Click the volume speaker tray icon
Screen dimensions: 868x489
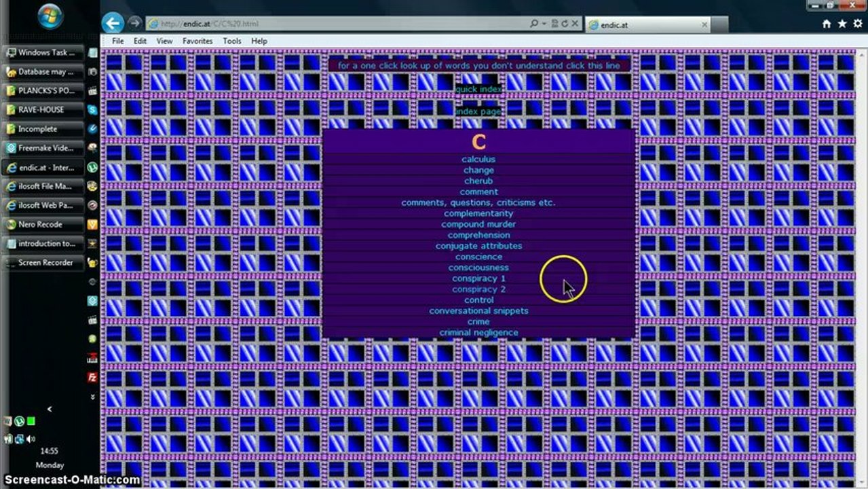click(31, 439)
